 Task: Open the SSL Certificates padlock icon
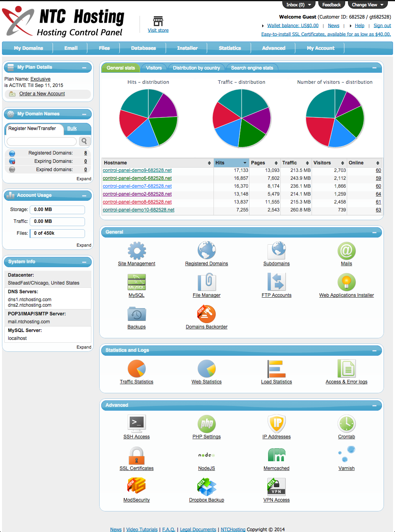click(x=137, y=455)
